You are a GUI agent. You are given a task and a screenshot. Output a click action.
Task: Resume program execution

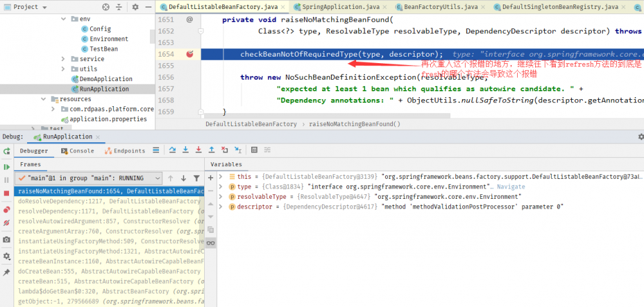(6, 167)
